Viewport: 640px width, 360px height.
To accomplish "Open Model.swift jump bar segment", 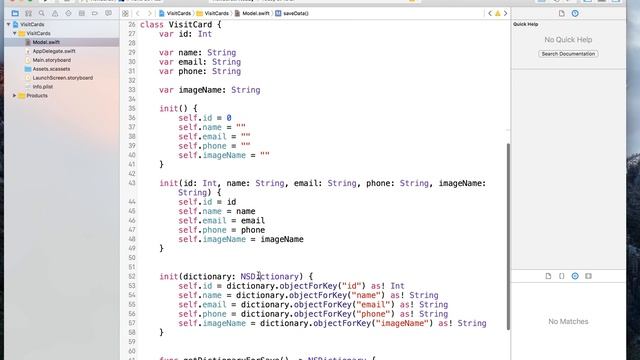I will [252, 13].
